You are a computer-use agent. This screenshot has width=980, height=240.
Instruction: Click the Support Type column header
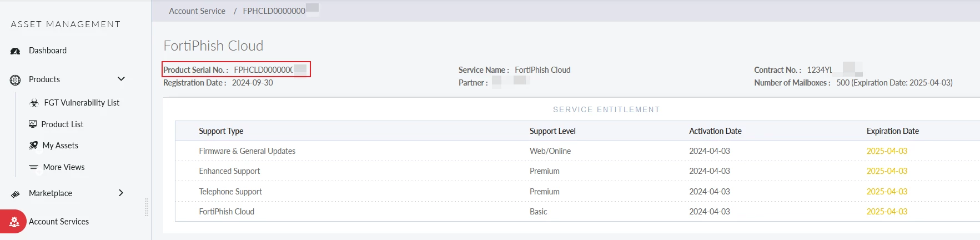[x=221, y=131]
